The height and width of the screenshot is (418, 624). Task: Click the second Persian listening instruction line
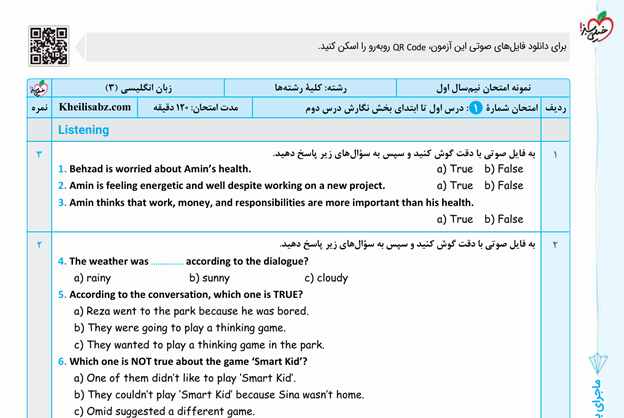click(408, 244)
